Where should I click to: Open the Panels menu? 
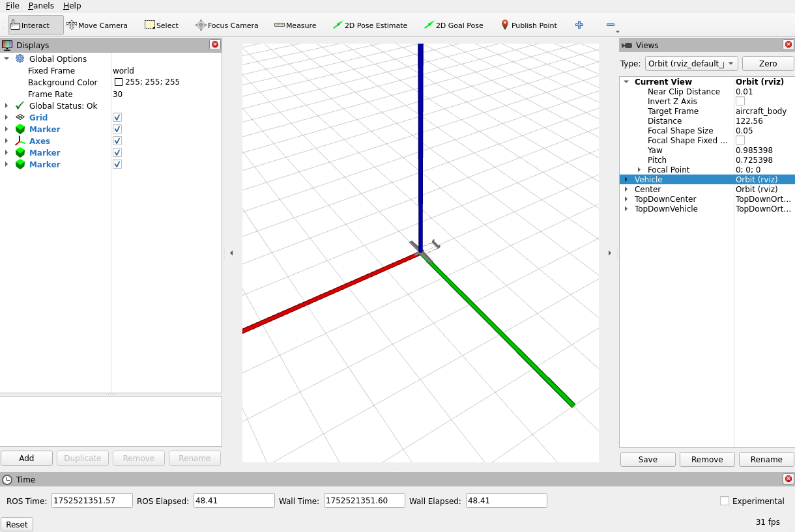pos(41,6)
